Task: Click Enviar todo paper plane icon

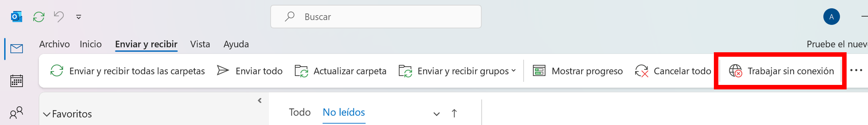Action: (x=223, y=71)
